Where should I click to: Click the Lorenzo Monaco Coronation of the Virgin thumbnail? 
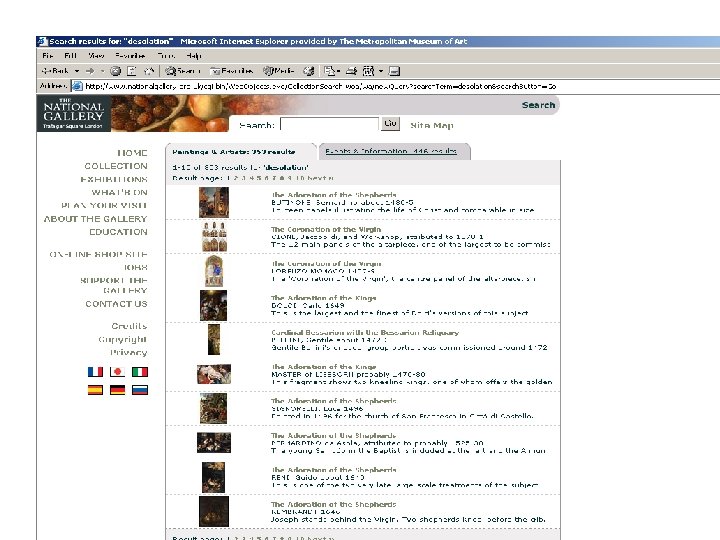[214, 271]
